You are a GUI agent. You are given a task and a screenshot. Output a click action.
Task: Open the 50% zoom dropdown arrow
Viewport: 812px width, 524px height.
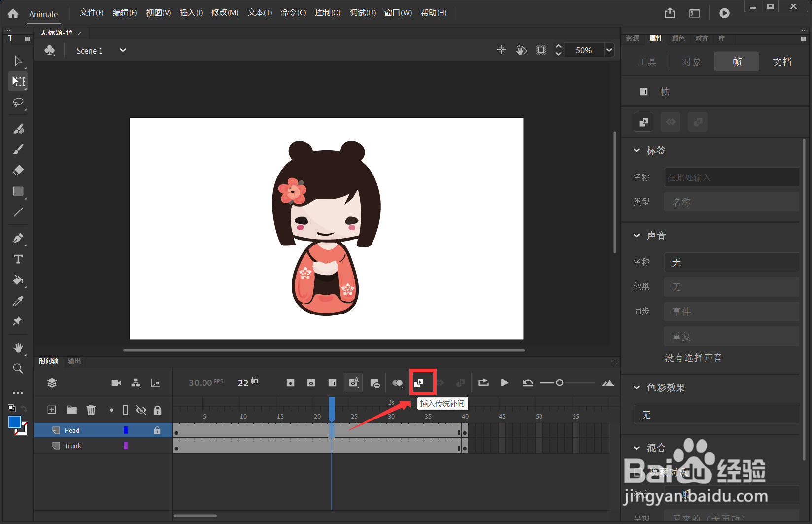point(609,50)
